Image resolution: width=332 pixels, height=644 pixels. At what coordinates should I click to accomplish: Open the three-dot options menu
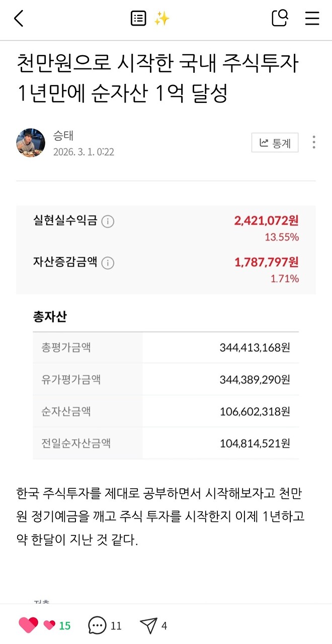pos(314,143)
